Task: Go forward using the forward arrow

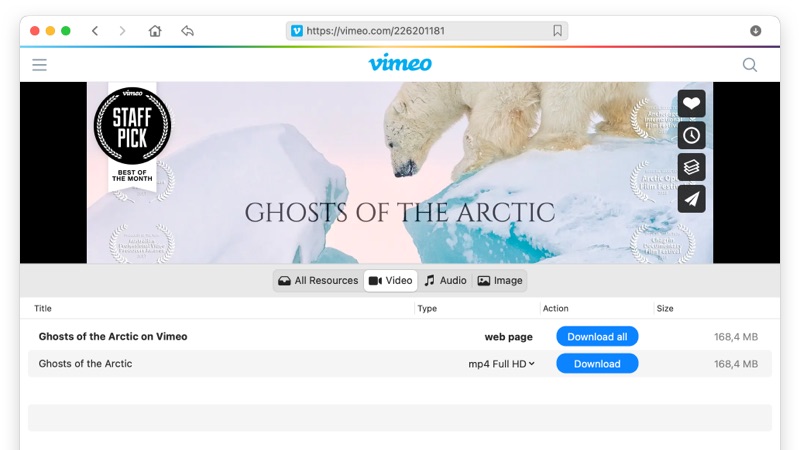Action: 122,31
